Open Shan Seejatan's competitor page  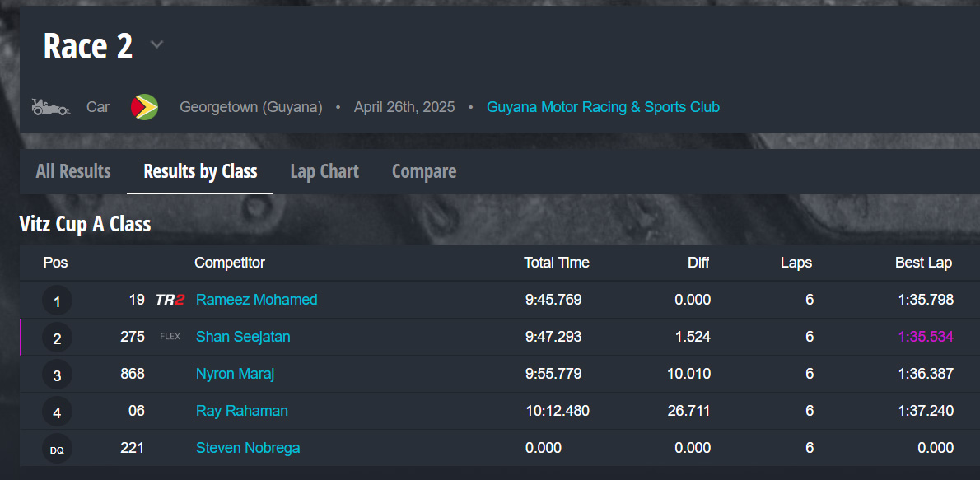(243, 337)
